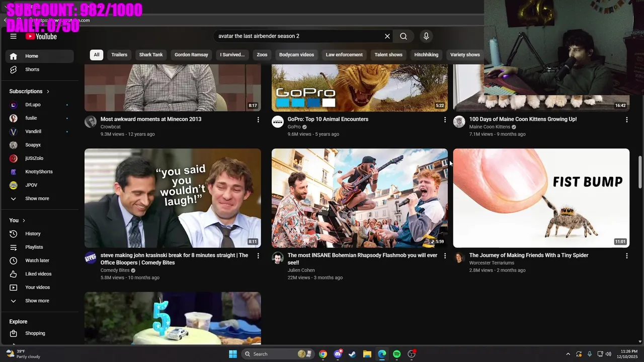This screenshot has width=644, height=362.
Task: Click the YouTube logo
Action: (x=41, y=36)
